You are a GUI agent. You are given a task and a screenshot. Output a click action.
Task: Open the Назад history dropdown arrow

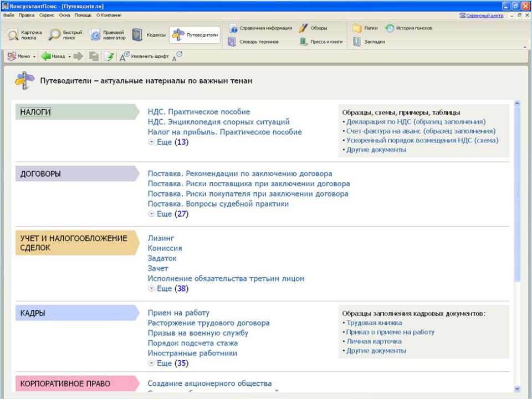[70, 57]
